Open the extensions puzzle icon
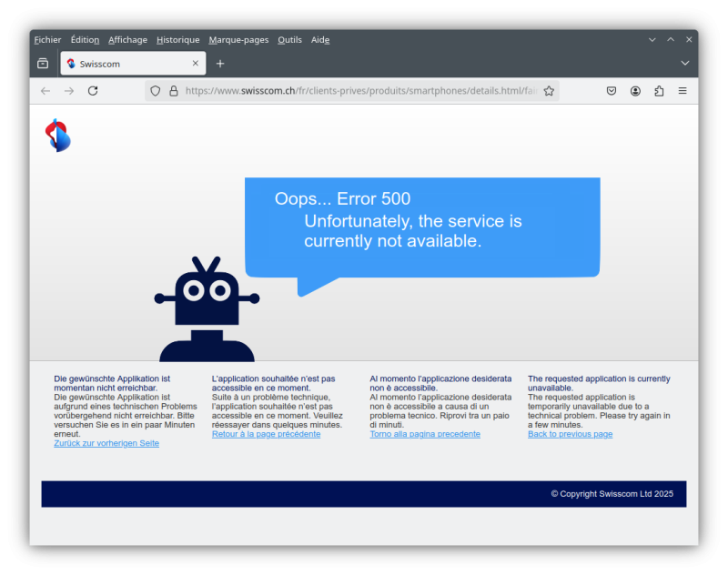 [659, 91]
